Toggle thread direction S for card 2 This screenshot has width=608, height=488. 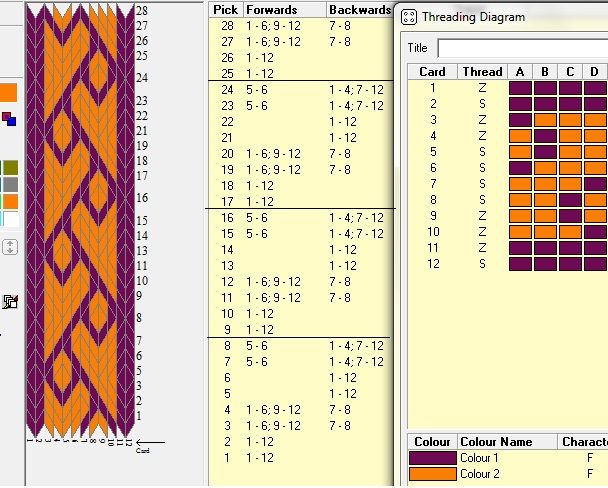tap(482, 104)
